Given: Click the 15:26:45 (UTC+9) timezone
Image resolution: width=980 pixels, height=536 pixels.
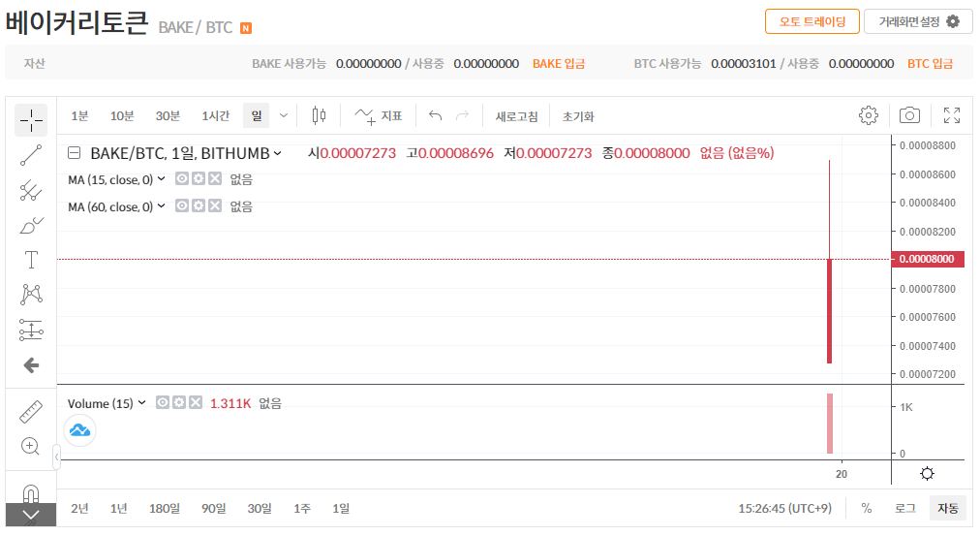Looking at the screenshot, I should coord(785,509).
